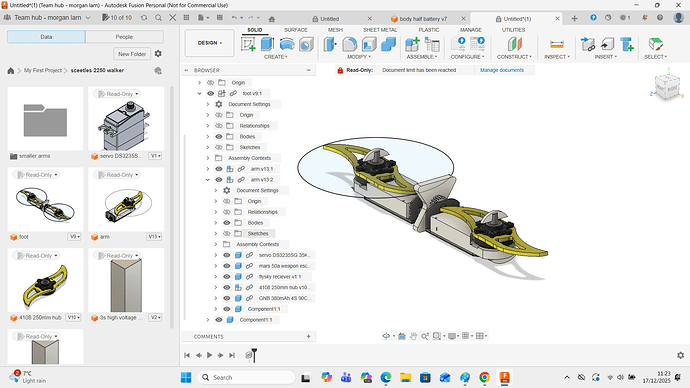
Task: Open Google Chrome from taskbar
Action: tap(485, 377)
